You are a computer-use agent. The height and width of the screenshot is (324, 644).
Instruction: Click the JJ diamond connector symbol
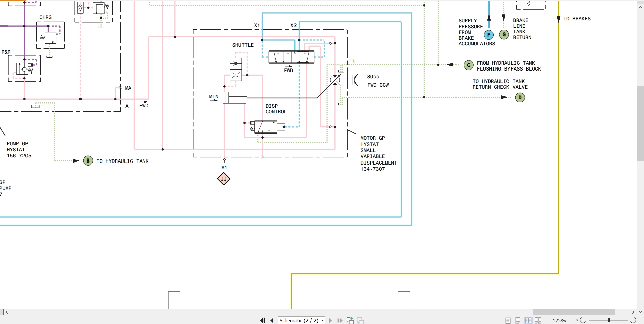tap(224, 179)
